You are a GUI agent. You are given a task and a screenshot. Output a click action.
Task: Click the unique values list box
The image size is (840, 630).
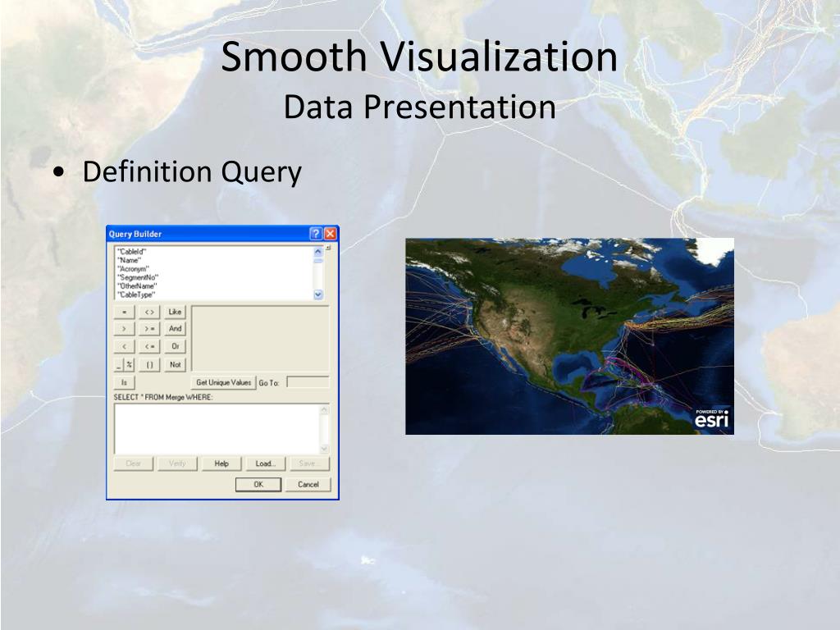pos(260,339)
